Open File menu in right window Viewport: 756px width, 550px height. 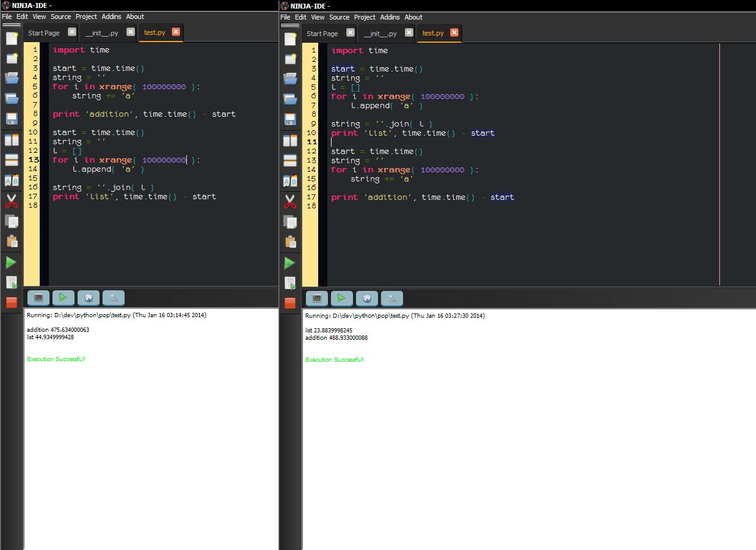pyautogui.click(x=285, y=17)
